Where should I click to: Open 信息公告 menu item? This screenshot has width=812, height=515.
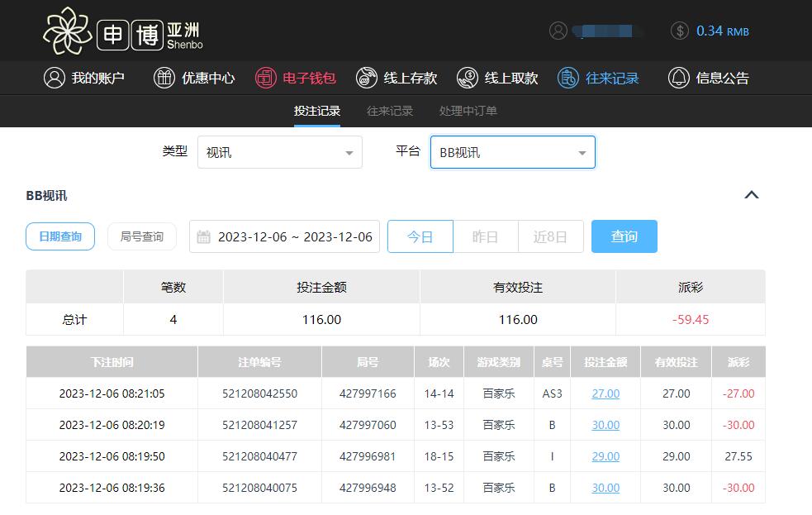709,78
